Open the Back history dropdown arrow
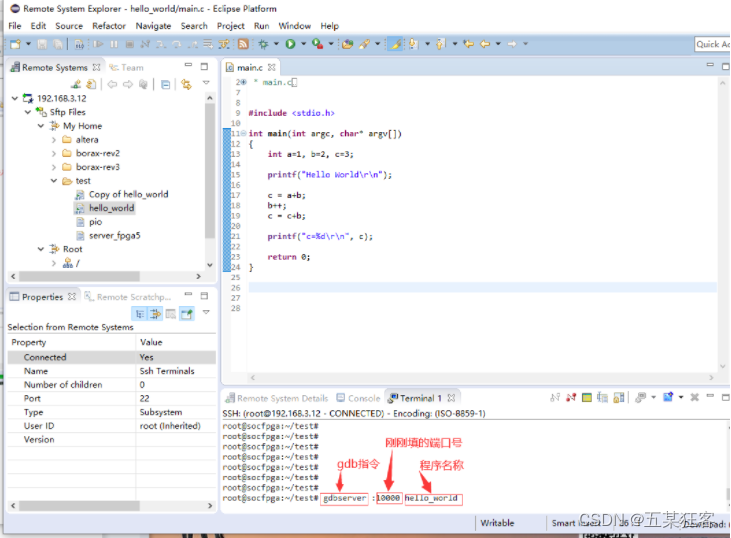This screenshot has height=538, width=731. [x=498, y=44]
